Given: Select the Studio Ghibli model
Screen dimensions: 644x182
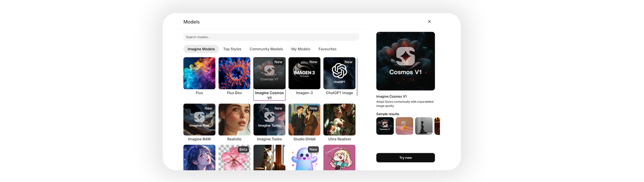Looking at the screenshot, I should (304, 119).
